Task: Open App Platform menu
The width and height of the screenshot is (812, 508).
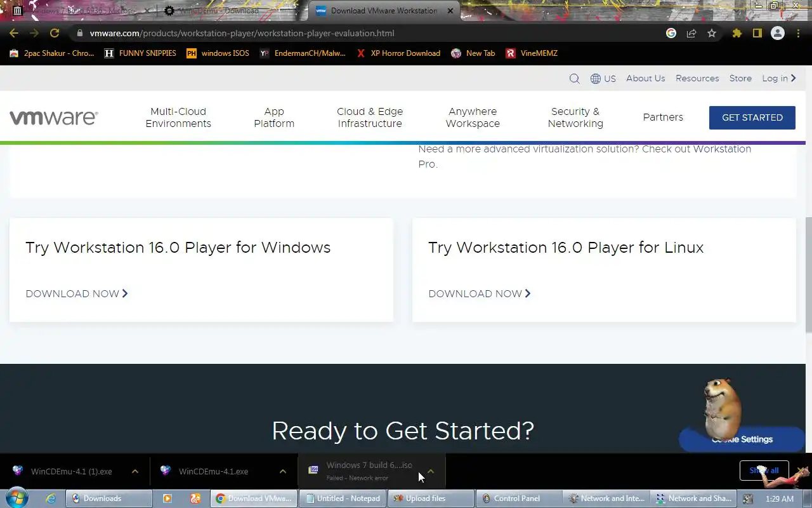Action: pyautogui.click(x=274, y=117)
